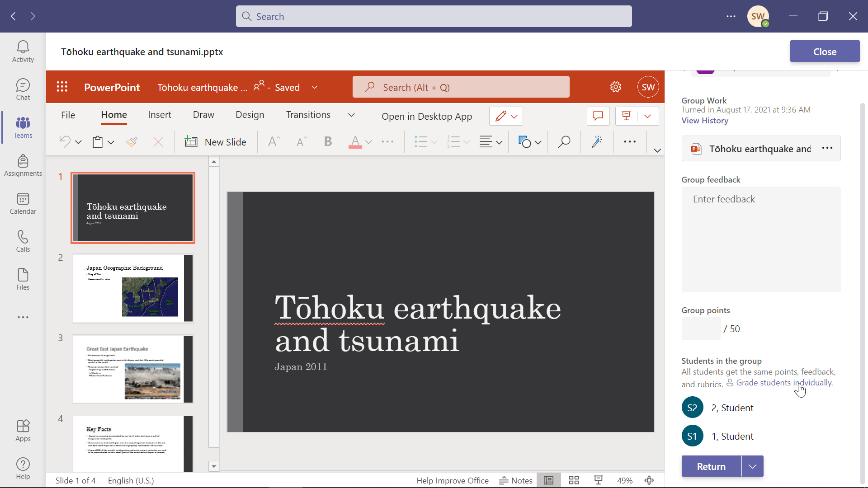Open the Draw ribbon tab
The height and width of the screenshot is (488, 868).
point(203,114)
